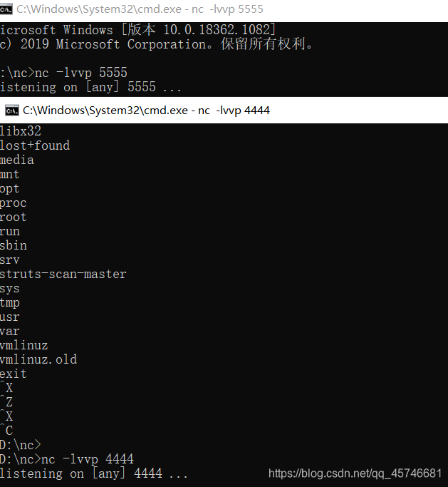Click the 'D:\nc>nc -lvvp 4444' command line
Viewport: 448px width, 487px height.
coord(67,459)
